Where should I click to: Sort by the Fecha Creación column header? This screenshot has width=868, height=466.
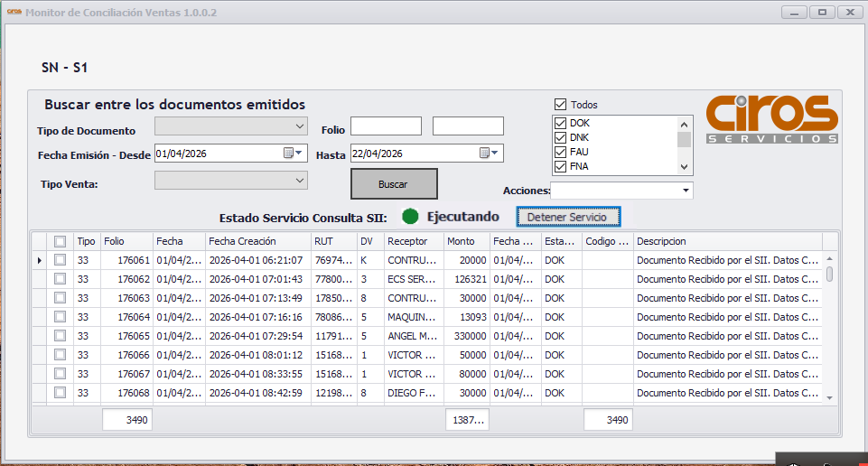tap(242, 241)
